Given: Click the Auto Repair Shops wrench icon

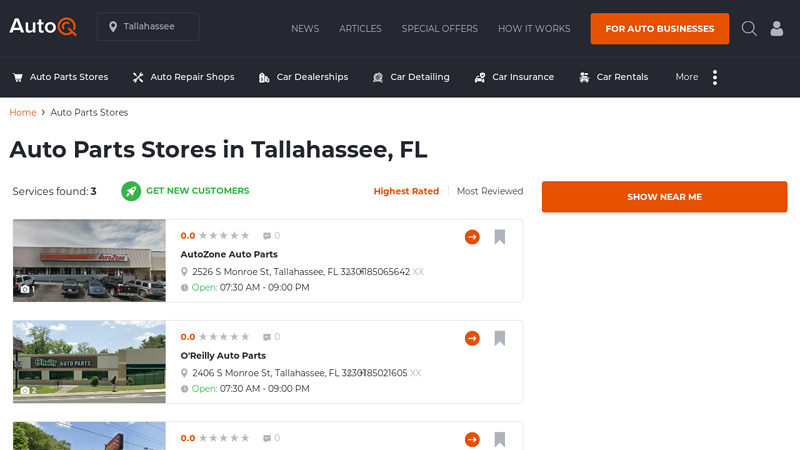Looking at the screenshot, I should 138,77.
